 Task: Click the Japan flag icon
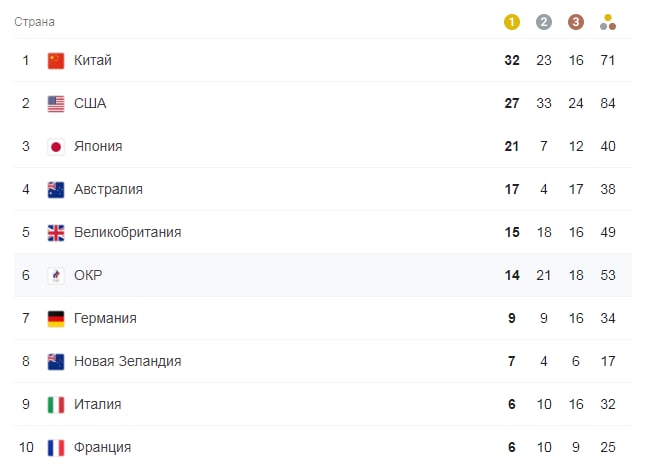click(x=56, y=147)
